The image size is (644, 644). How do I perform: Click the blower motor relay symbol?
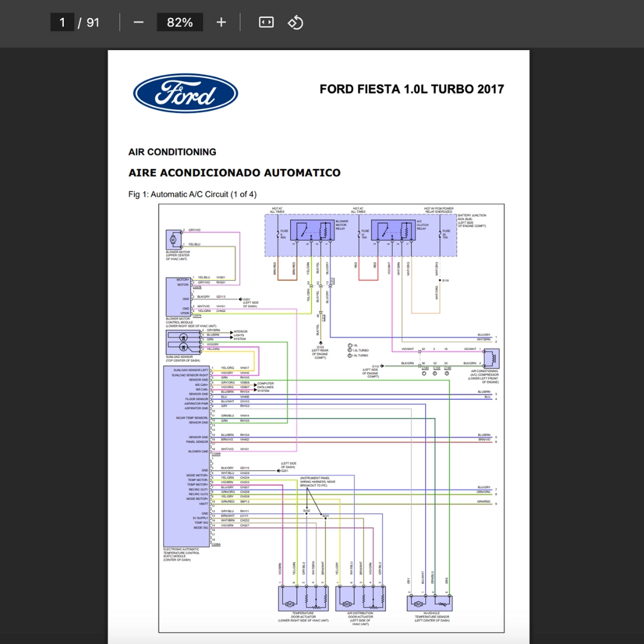(312, 230)
